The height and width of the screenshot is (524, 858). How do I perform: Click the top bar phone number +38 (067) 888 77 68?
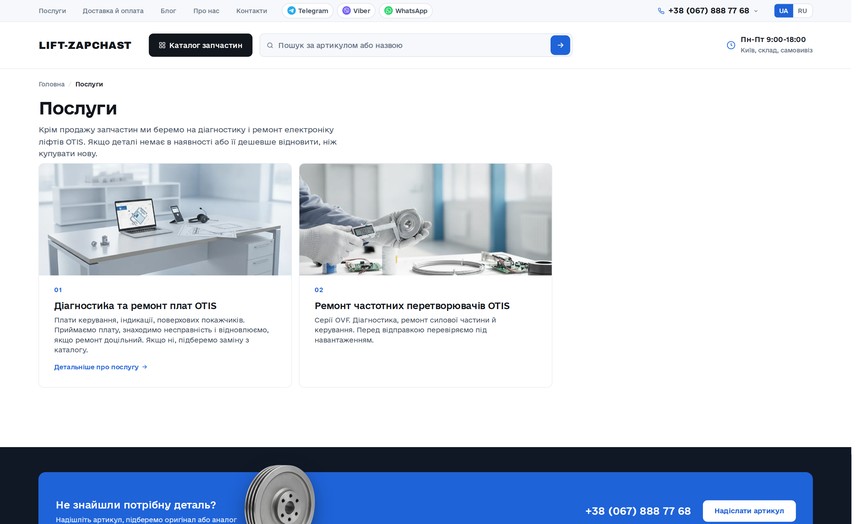708,11
